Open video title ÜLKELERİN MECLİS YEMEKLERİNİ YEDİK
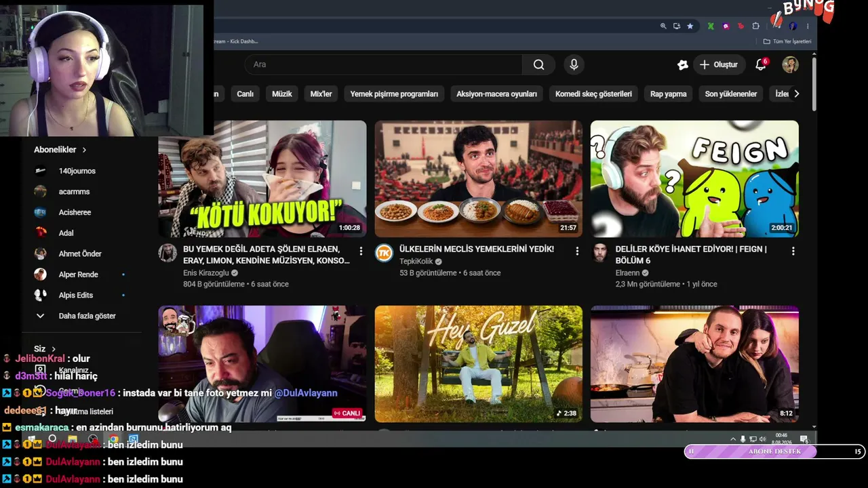This screenshot has width=868, height=488. (477, 249)
